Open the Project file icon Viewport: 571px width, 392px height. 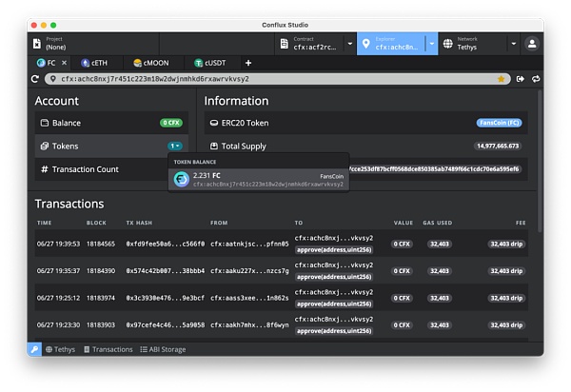click(37, 44)
